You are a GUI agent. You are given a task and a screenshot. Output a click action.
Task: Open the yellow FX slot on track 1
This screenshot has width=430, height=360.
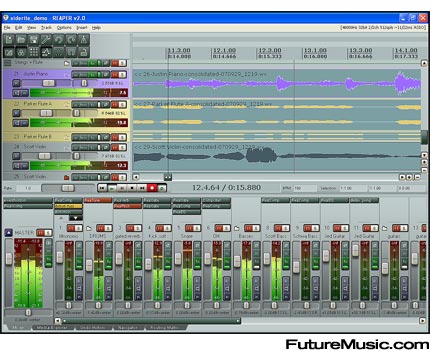[x=68, y=206]
